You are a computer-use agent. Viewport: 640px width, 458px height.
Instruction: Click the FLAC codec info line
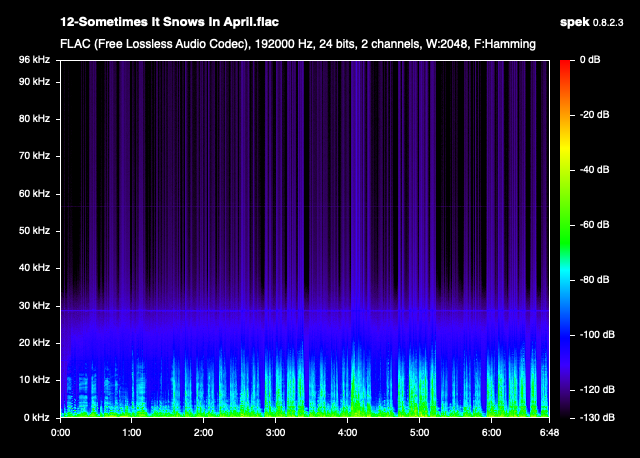coord(298,44)
